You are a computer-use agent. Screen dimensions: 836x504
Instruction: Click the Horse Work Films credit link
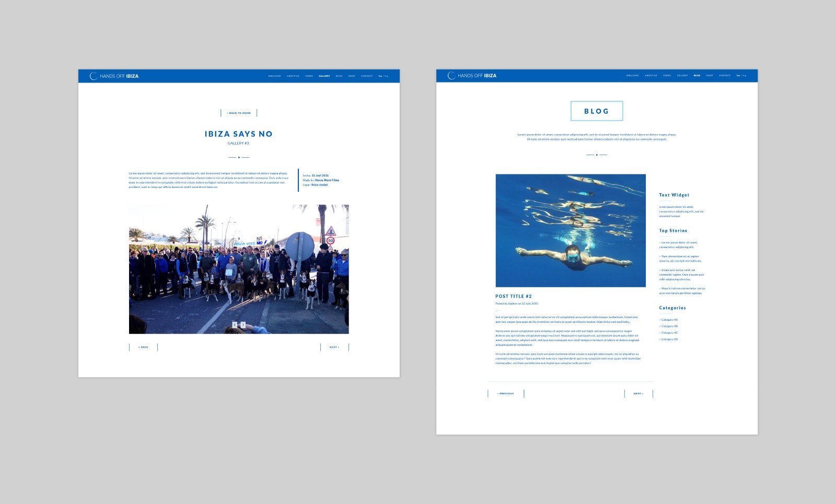pyautogui.click(x=327, y=180)
